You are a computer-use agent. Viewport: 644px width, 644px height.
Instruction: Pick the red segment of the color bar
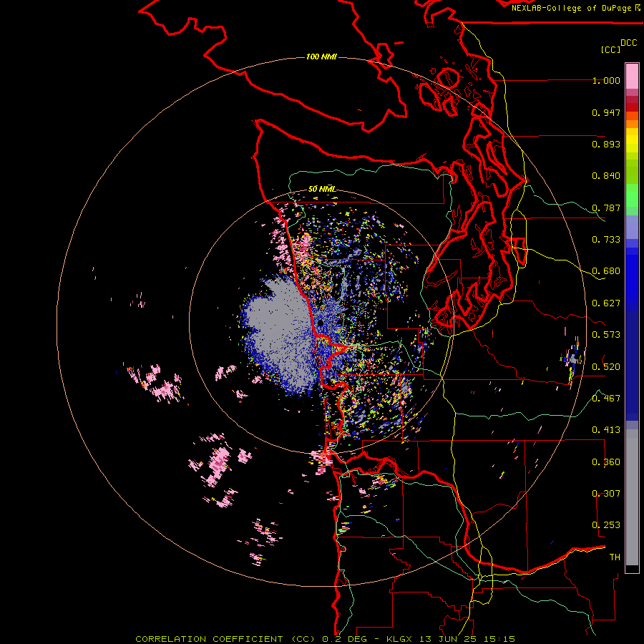(632, 107)
